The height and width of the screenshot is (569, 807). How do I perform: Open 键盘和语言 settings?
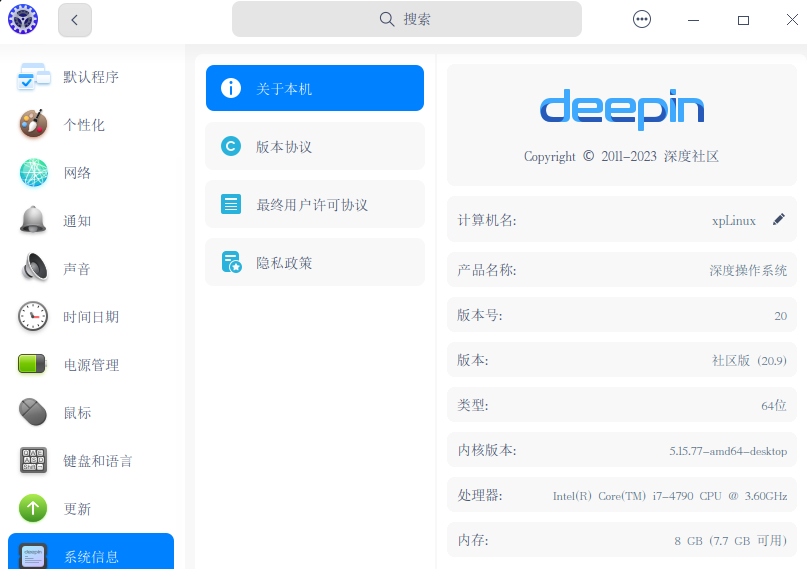[91, 461]
